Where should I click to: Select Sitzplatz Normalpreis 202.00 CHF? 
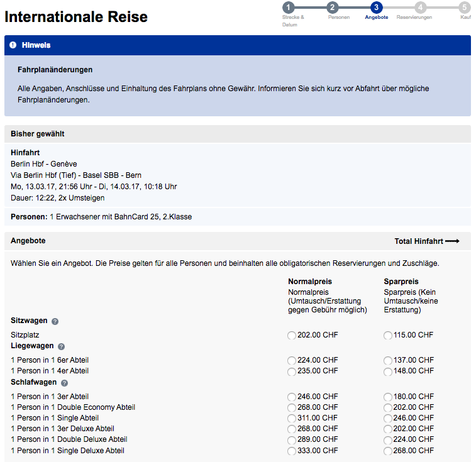pyautogui.click(x=292, y=336)
